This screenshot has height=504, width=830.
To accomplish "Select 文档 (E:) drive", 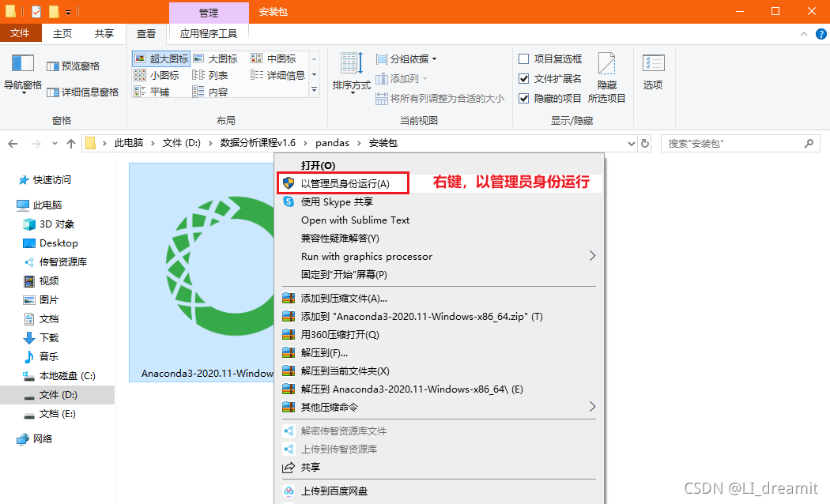I will (50, 414).
